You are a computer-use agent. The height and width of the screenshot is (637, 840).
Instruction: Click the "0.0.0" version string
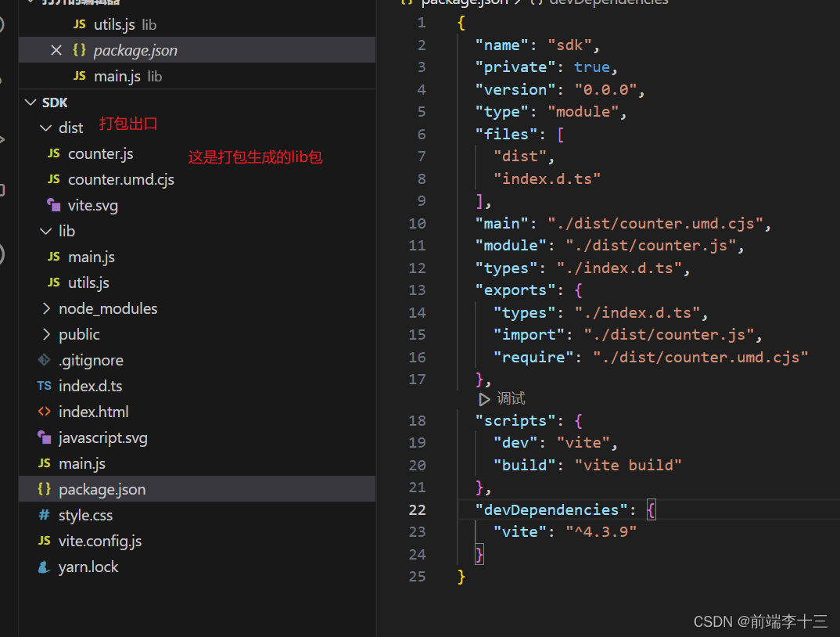[x=605, y=89]
